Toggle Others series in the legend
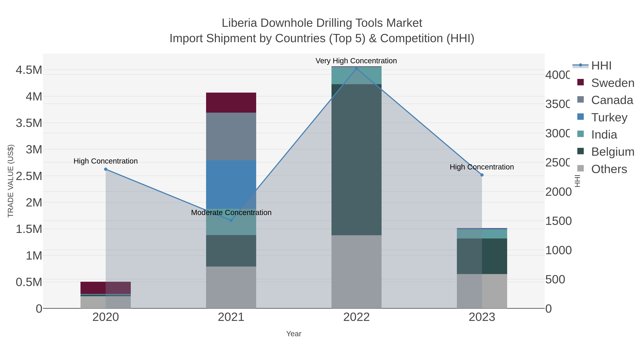This screenshot has width=644, height=362. (x=602, y=169)
